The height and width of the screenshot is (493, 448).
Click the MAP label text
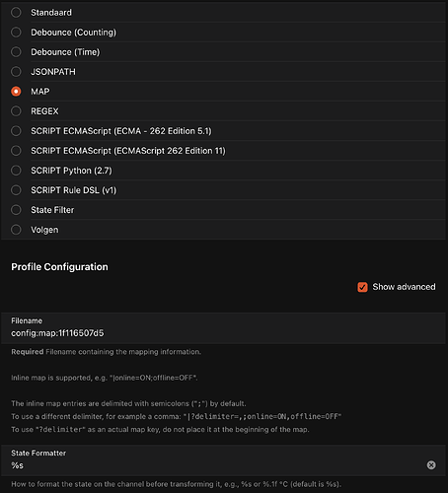pos(40,92)
